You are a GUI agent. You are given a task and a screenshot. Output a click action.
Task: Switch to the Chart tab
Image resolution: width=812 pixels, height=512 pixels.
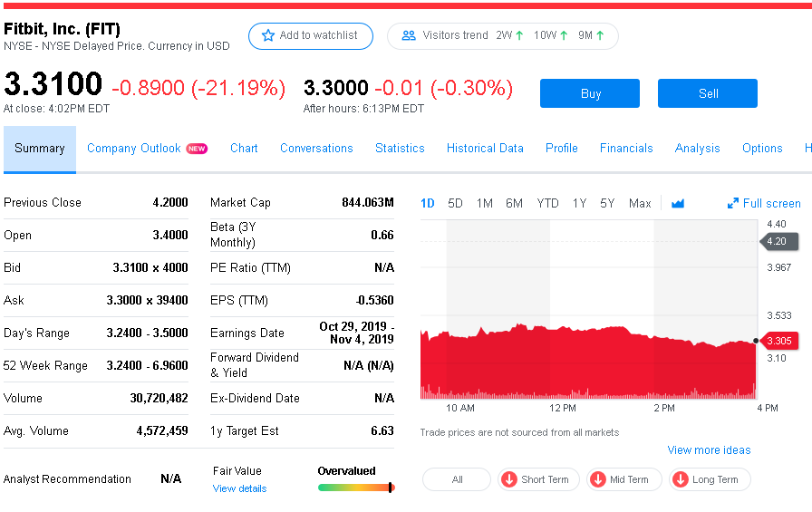(244, 149)
